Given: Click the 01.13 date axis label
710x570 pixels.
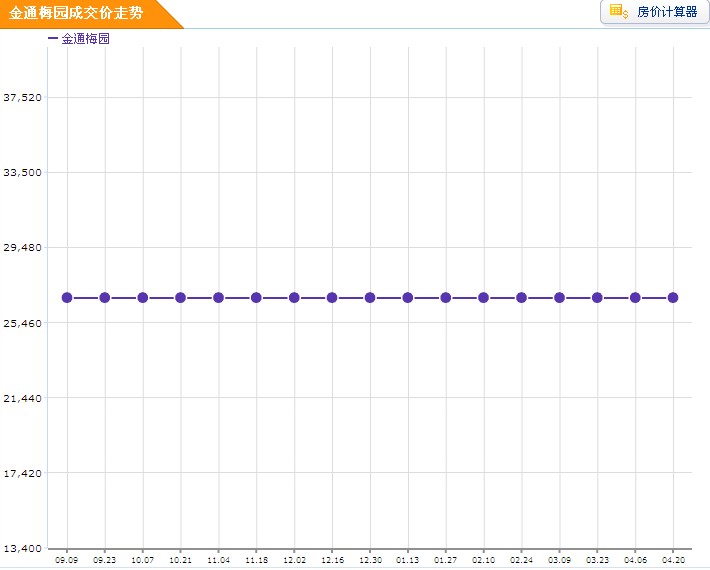Looking at the screenshot, I should point(408,560).
